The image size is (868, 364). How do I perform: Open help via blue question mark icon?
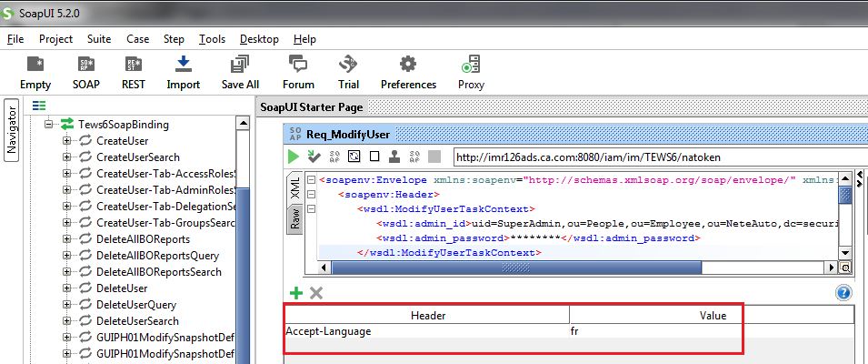click(843, 292)
